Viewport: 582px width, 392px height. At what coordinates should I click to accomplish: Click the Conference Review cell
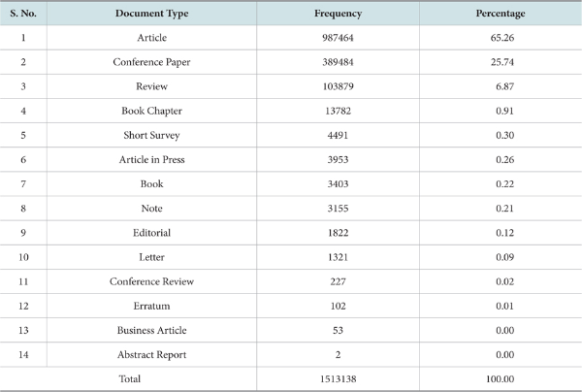[151, 280]
